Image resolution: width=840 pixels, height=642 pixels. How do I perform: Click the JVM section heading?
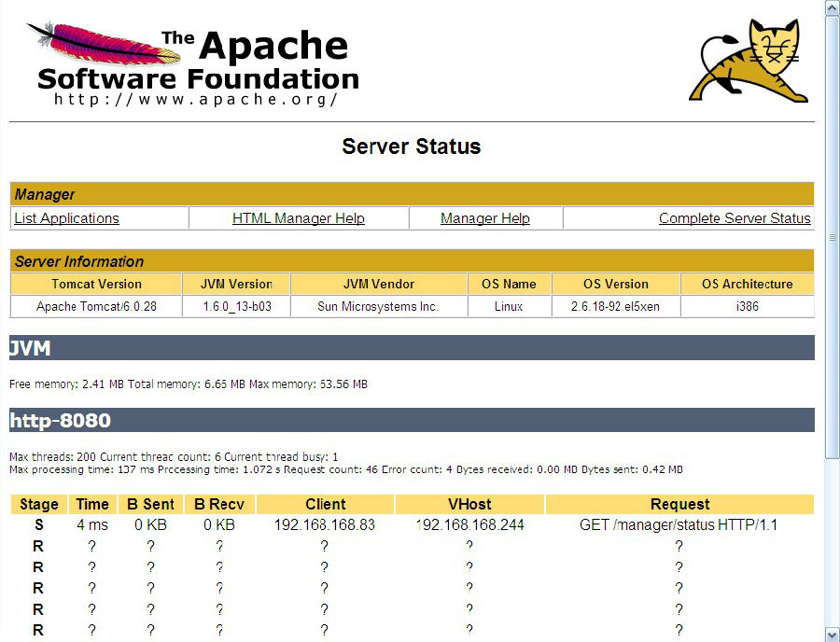412,348
